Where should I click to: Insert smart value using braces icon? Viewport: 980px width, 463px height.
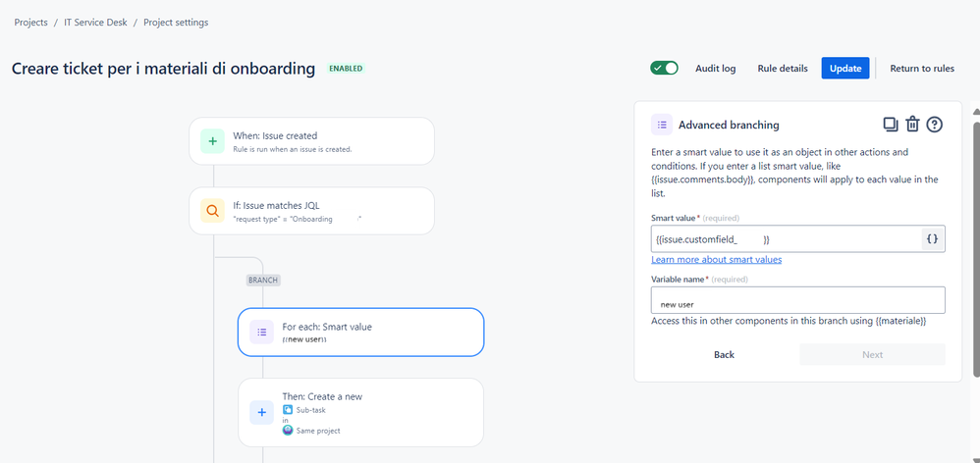(x=932, y=239)
